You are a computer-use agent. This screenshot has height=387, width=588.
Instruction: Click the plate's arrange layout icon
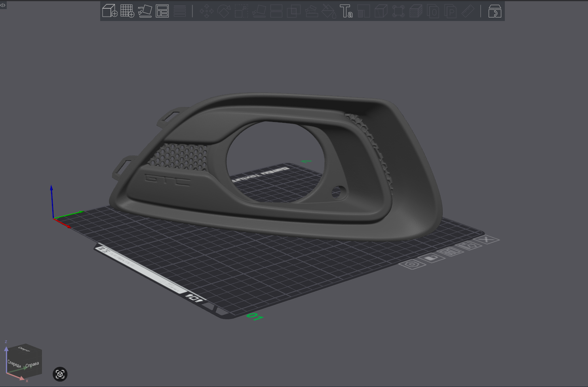point(451,252)
